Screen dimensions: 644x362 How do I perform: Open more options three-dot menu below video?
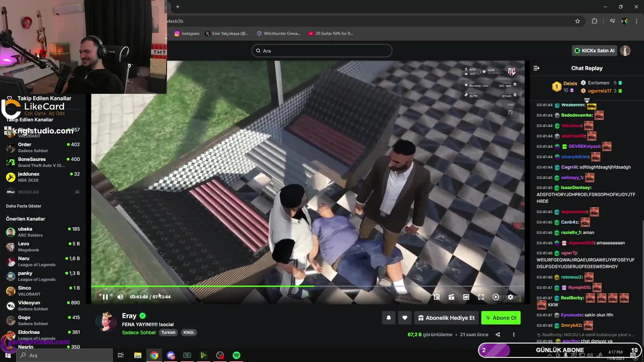click(514, 334)
